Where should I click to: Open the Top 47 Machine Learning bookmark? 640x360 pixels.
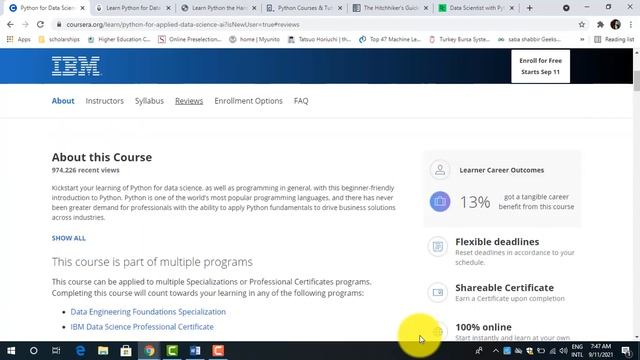pos(391,39)
